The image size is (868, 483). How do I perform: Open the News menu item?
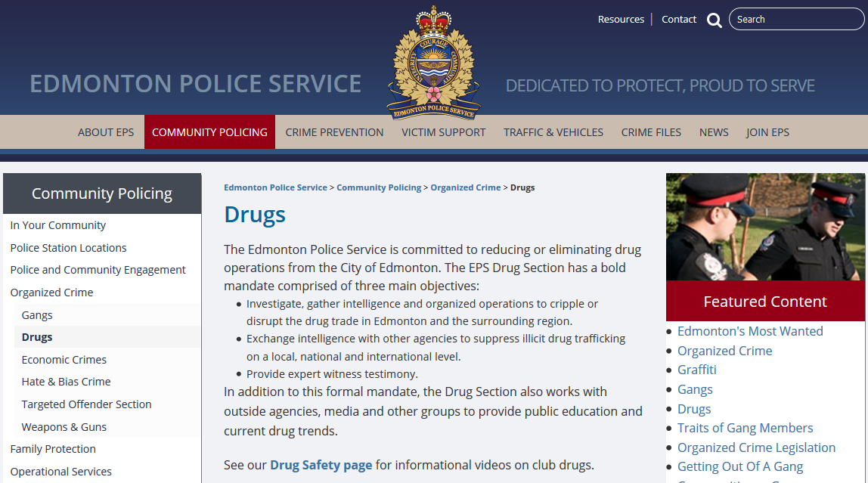[714, 132]
